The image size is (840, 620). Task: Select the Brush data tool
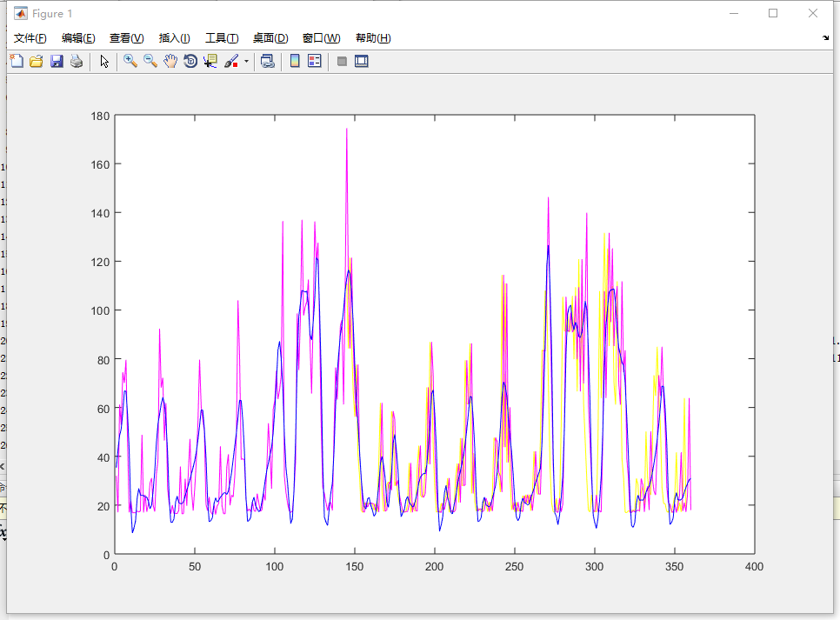(x=231, y=61)
